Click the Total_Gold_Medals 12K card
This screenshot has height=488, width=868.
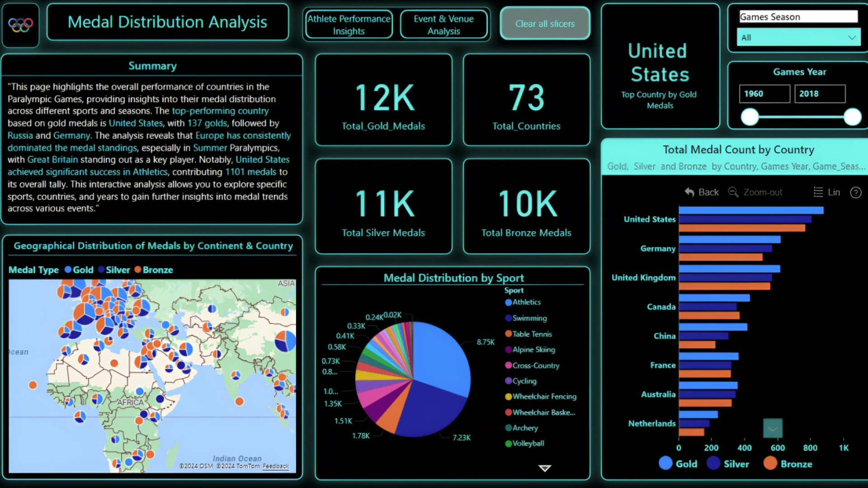(x=383, y=100)
